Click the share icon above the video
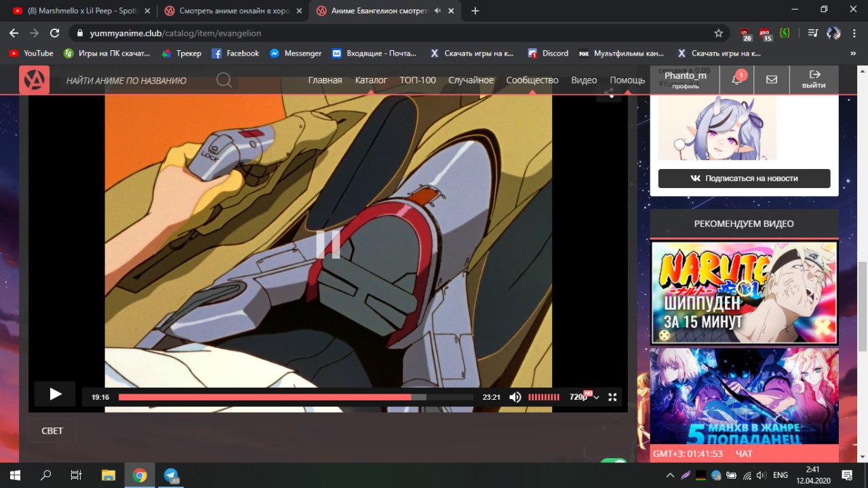The height and width of the screenshot is (488, 868). 609,94
